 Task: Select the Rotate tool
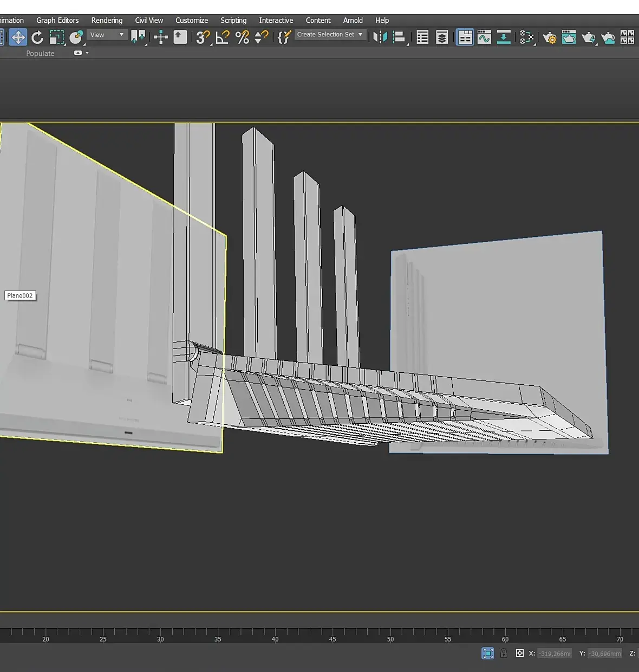coord(37,37)
